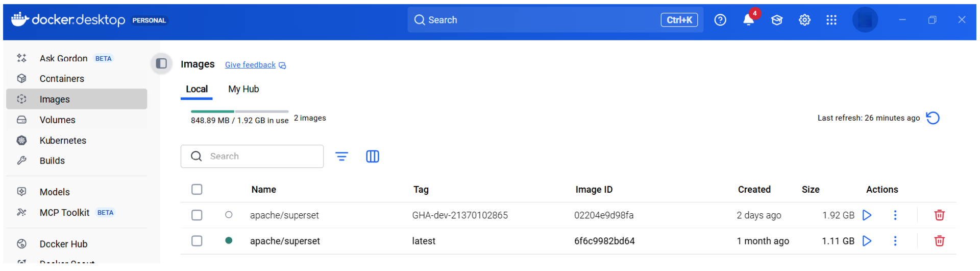Open the filter options for images
The image size is (980, 271).
tap(342, 156)
